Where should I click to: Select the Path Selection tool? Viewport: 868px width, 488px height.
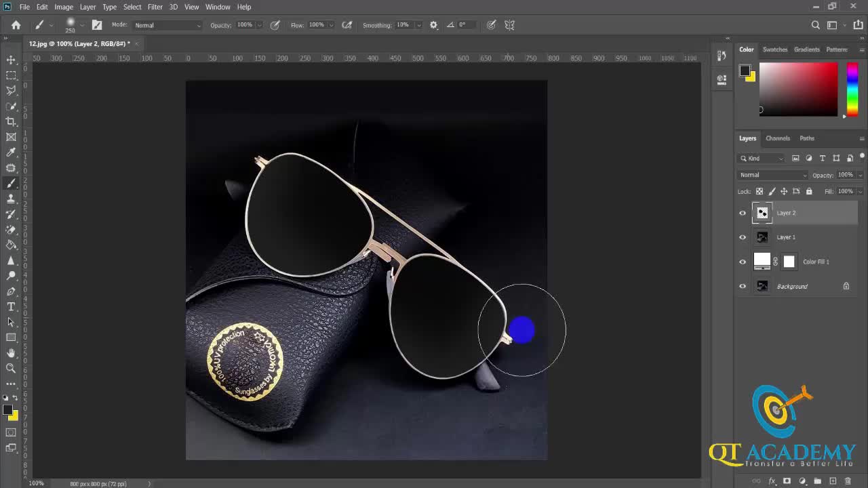(11, 322)
